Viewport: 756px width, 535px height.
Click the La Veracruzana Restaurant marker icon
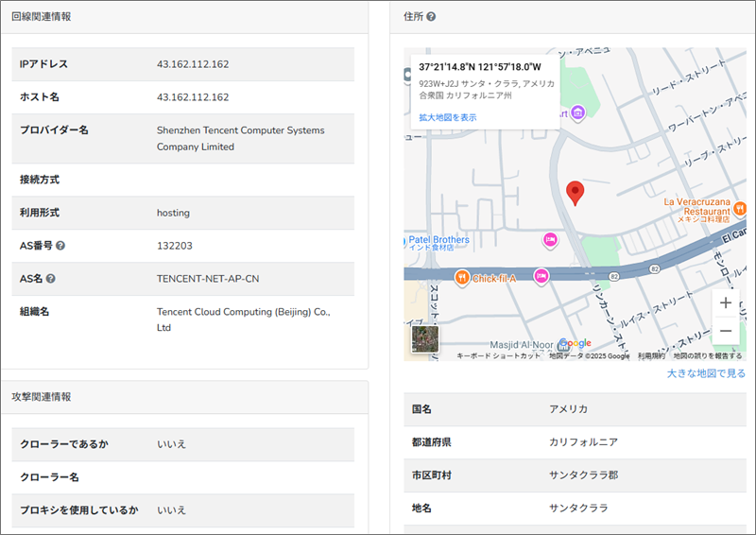point(740,208)
